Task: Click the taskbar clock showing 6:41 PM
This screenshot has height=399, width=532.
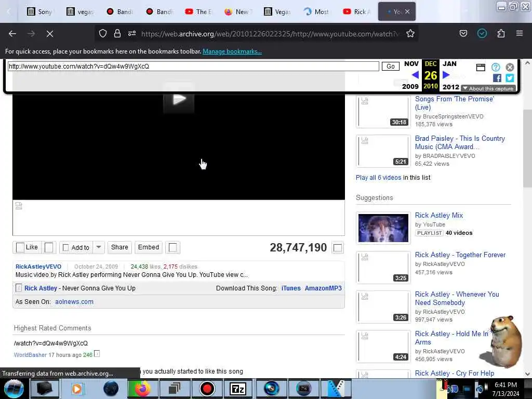Action: tap(506, 389)
